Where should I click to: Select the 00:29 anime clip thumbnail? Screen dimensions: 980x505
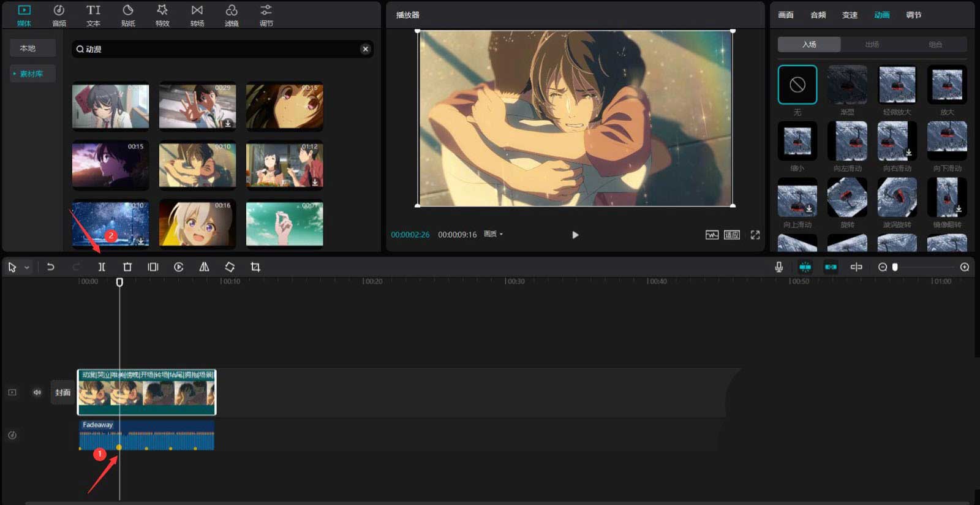pyautogui.click(x=197, y=106)
